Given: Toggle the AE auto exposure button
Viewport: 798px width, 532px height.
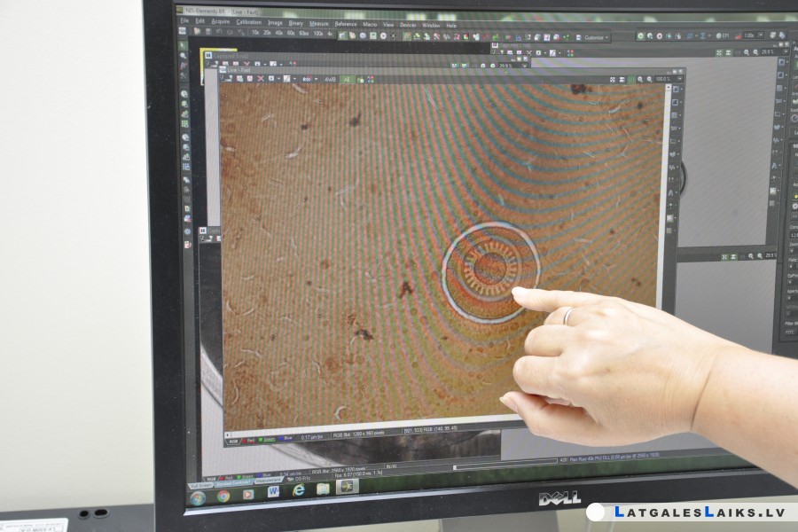Looking at the screenshot, I should (x=346, y=80).
